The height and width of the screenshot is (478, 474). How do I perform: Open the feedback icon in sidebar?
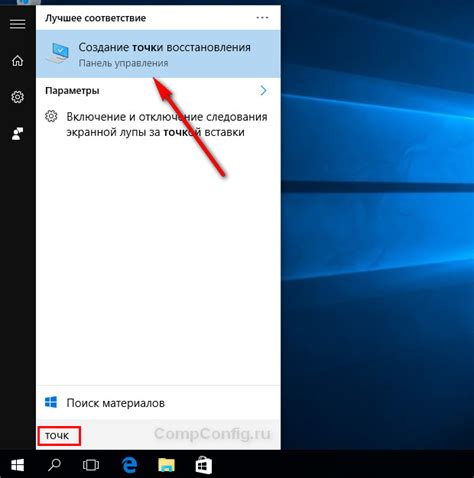point(18,133)
